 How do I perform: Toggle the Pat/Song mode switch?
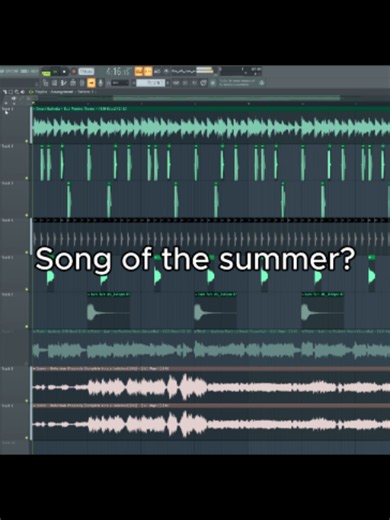coord(46,72)
